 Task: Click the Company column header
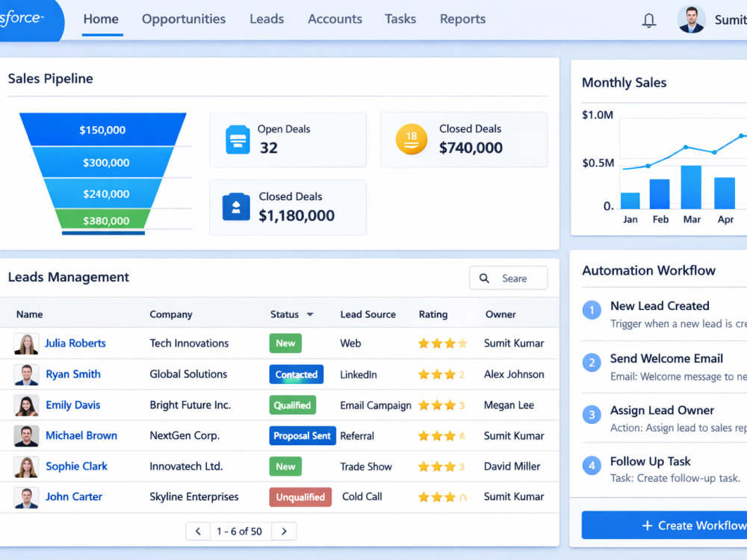click(x=171, y=314)
